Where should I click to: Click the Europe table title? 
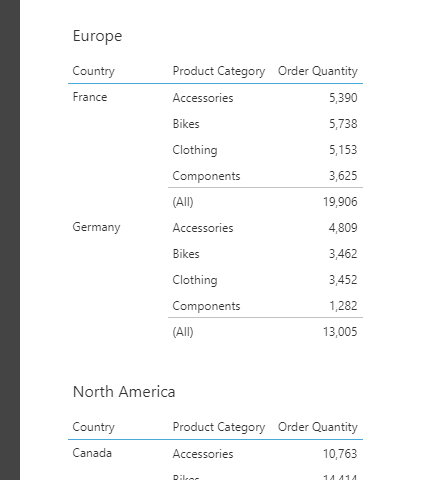(97, 36)
